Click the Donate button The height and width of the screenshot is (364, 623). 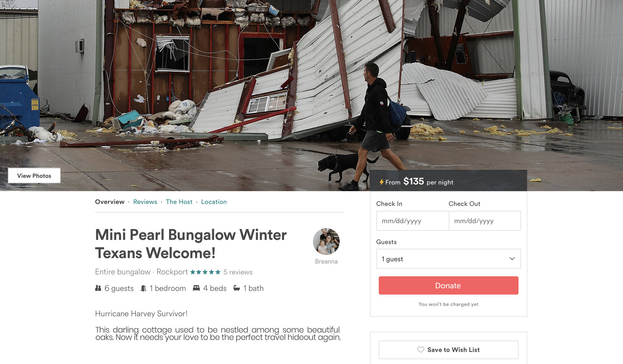[448, 285]
